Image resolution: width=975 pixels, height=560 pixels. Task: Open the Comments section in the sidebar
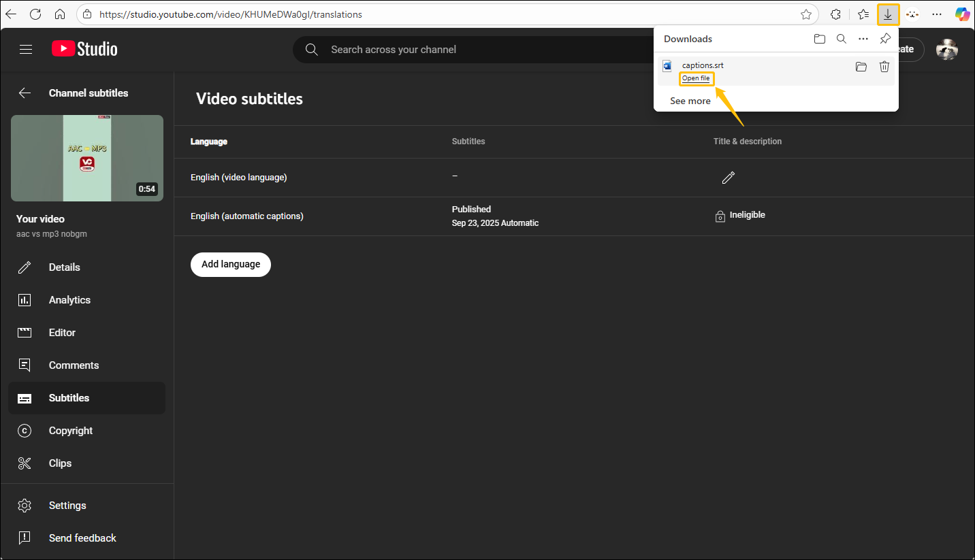[x=74, y=365]
